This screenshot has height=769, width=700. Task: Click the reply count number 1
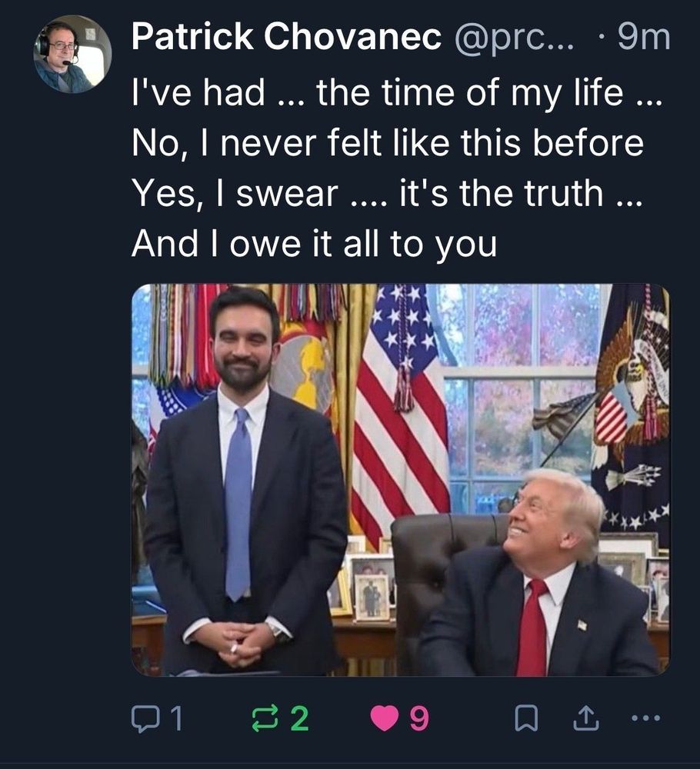[176, 719]
